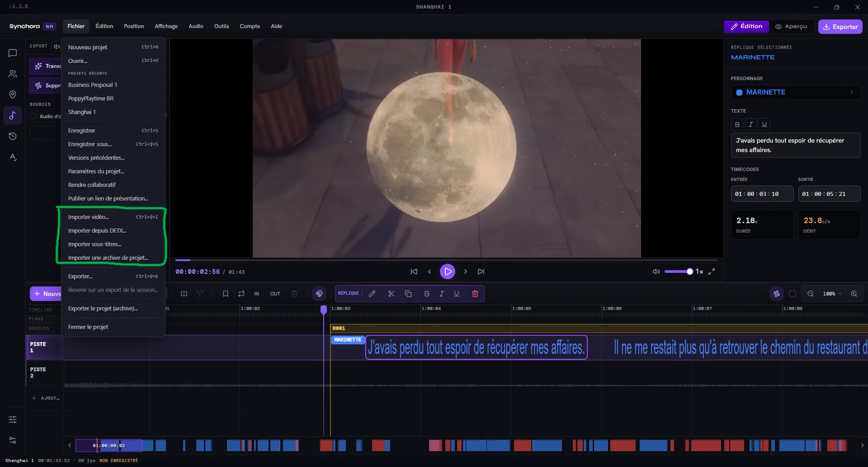Toggle the purple link snap button
Image resolution: width=868 pixels, height=467 pixels.
coord(319,294)
